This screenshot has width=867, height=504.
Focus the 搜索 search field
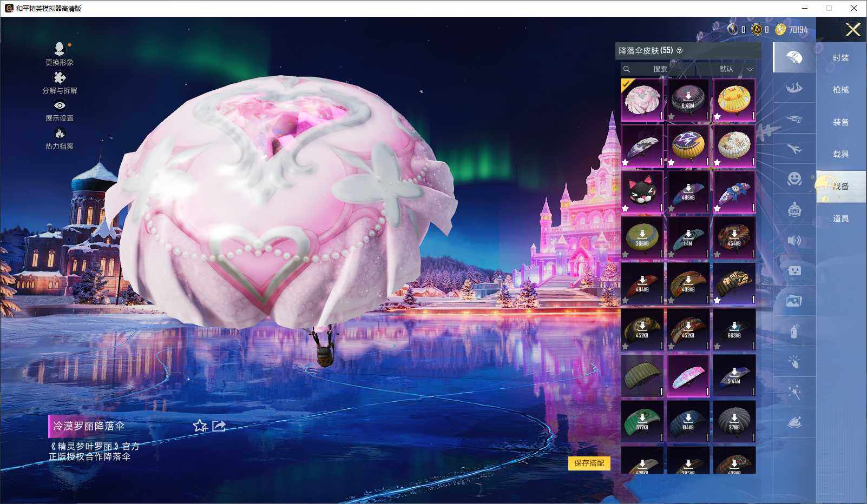click(658, 69)
